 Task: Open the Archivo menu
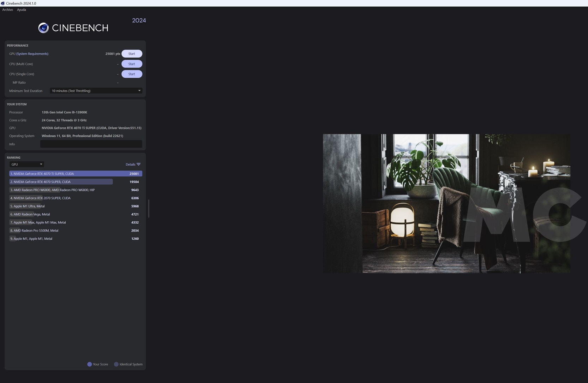tap(7, 10)
